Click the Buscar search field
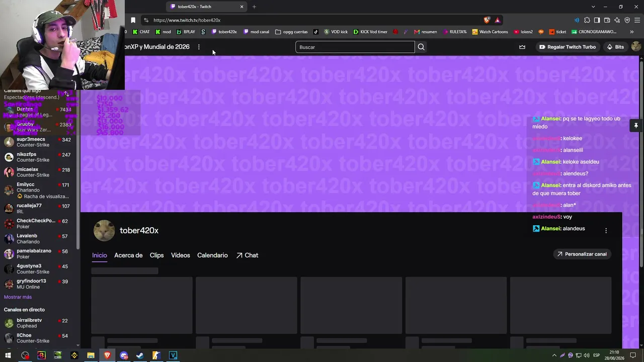Screen dimensions: 644x362 pos(355,47)
